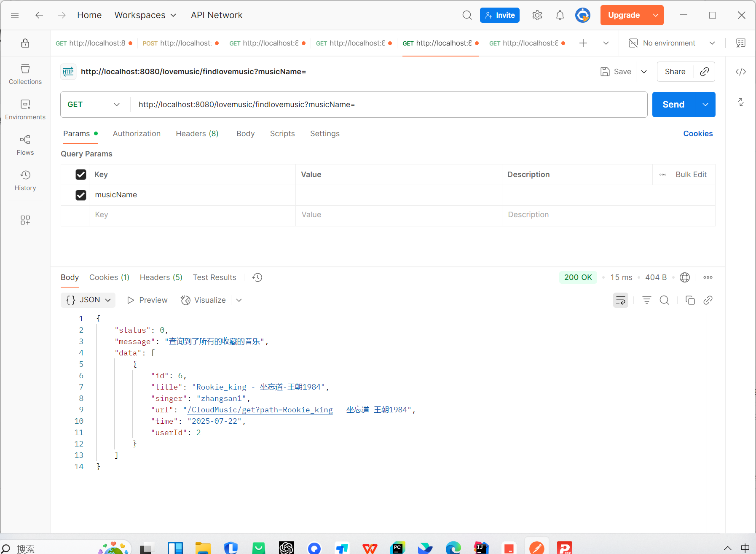Open the Workspaces dropdown
This screenshot has height=554, width=756.
click(x=145, y=15)
